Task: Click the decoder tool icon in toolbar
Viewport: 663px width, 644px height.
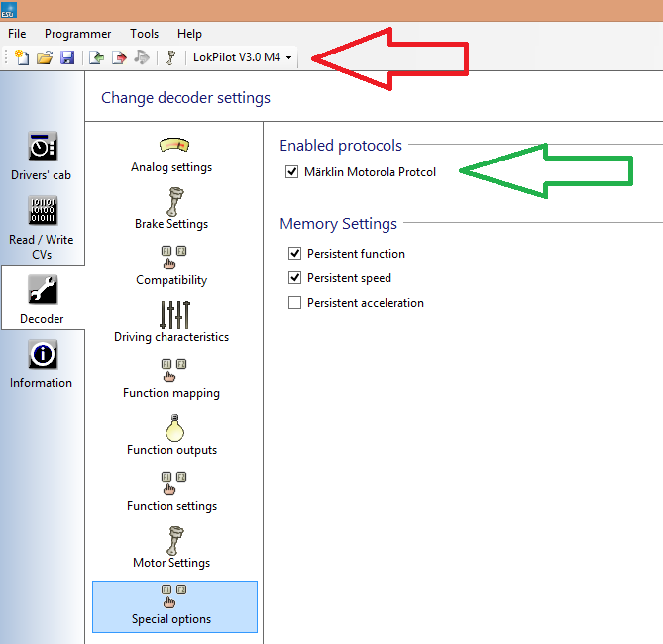Action: point(171,57)
